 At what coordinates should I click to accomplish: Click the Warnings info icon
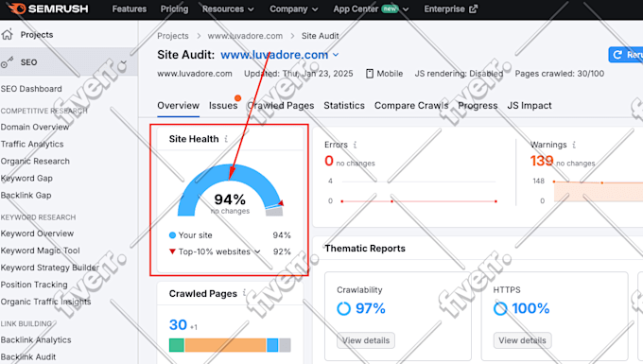coord(574,145)
